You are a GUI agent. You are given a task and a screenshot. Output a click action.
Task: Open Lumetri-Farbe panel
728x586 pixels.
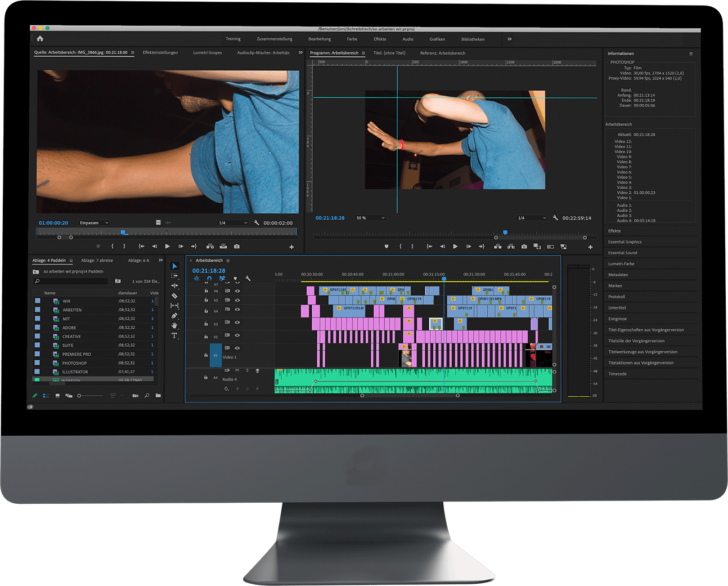pyautogui.click(x=621, y=263)
